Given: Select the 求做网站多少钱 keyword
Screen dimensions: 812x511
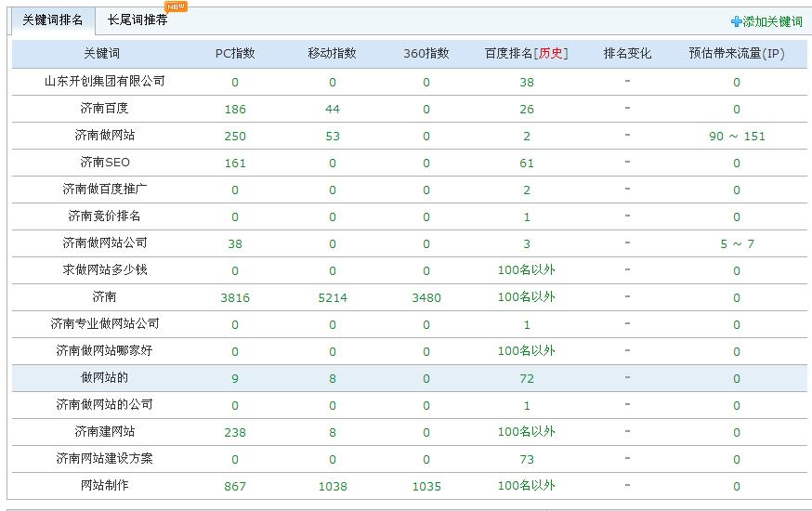Looking at the screenshot, I should tap(104, 270).
